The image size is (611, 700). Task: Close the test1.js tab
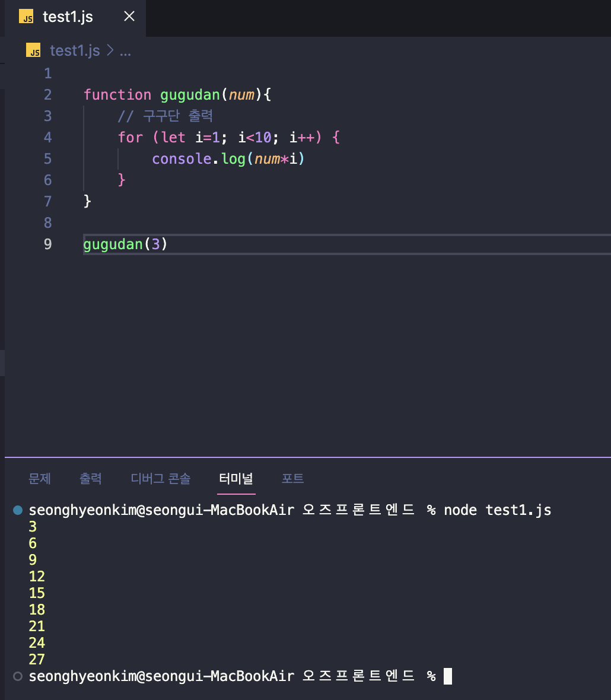point(129,17)
